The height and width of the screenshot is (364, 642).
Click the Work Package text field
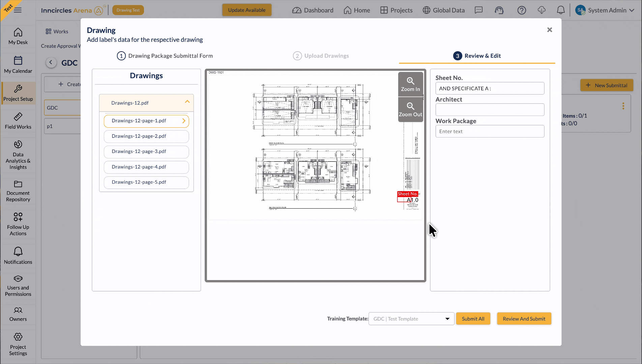pyautogui.click(x=490, y=131)
